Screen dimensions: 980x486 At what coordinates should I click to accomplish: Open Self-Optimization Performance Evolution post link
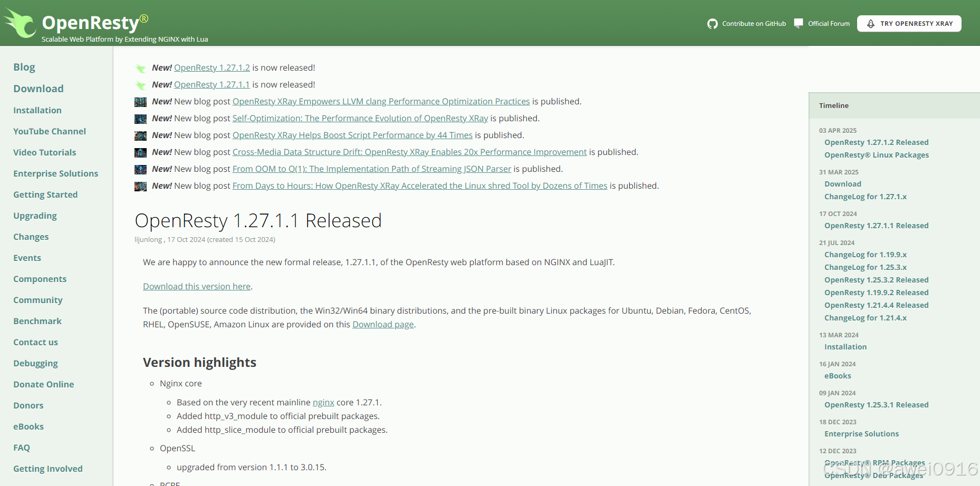[x=360, y=118]
